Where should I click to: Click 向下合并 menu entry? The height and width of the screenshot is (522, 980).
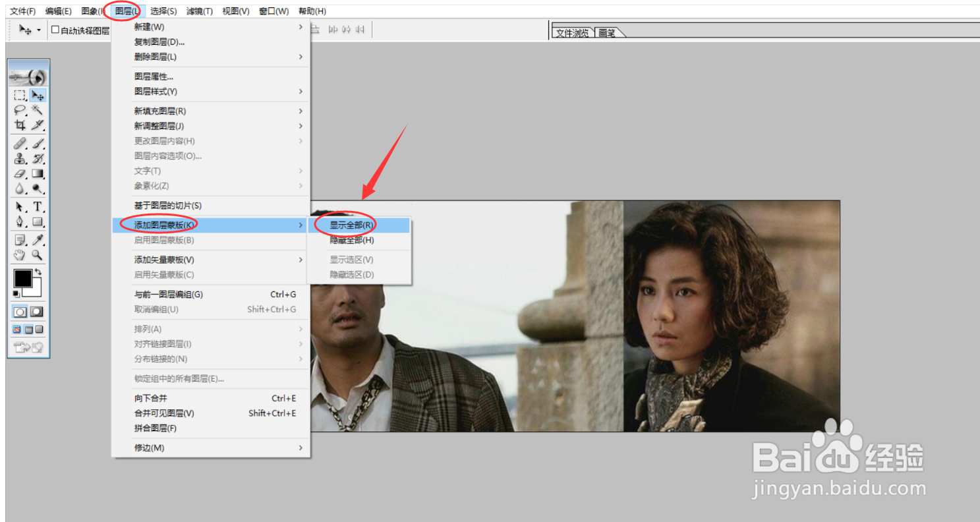click(x=210, y=399)
